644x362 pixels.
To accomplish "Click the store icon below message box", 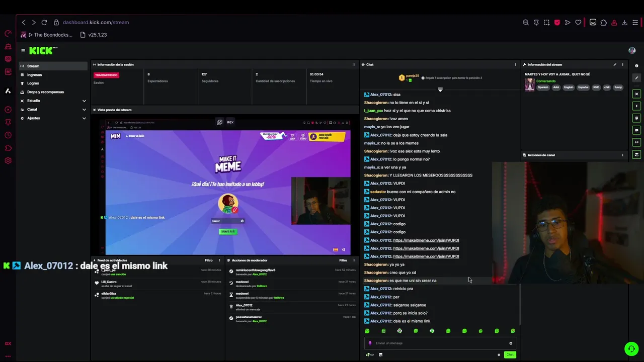I will point(380,354).
